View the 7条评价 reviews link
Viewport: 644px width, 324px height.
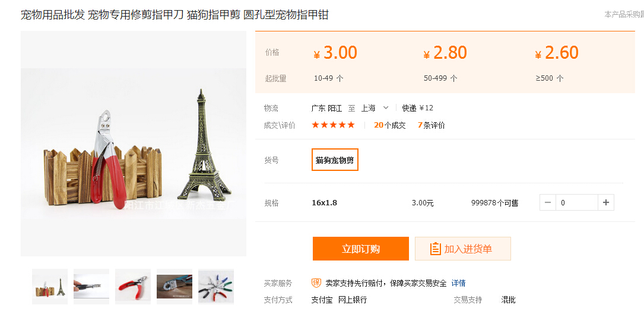coord(431,125)
